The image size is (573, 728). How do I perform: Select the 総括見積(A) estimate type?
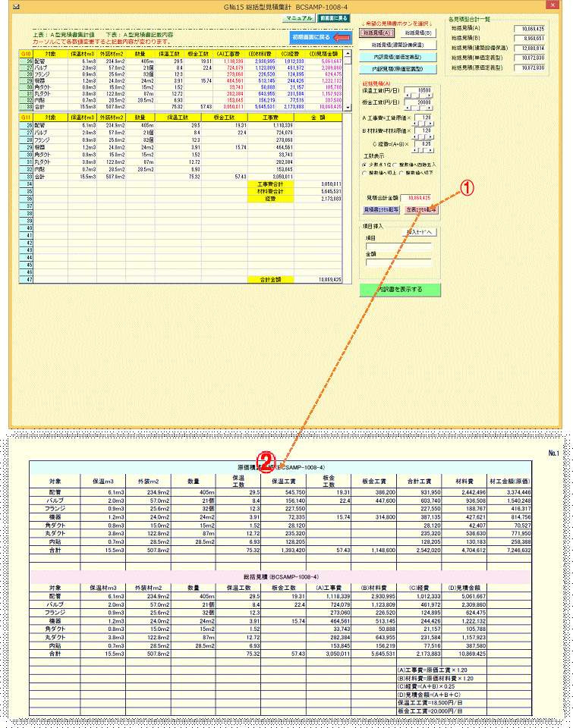[377, 33]
